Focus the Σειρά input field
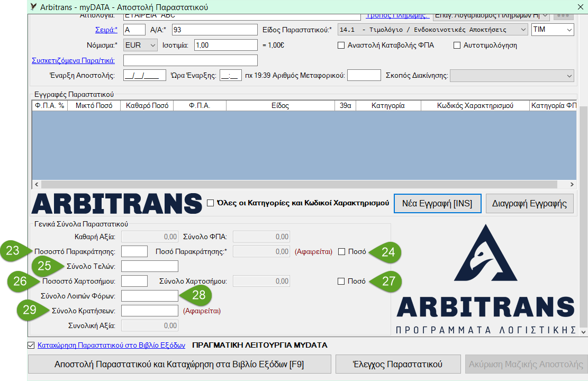588x381 pixels. click(x=134, y=30)
